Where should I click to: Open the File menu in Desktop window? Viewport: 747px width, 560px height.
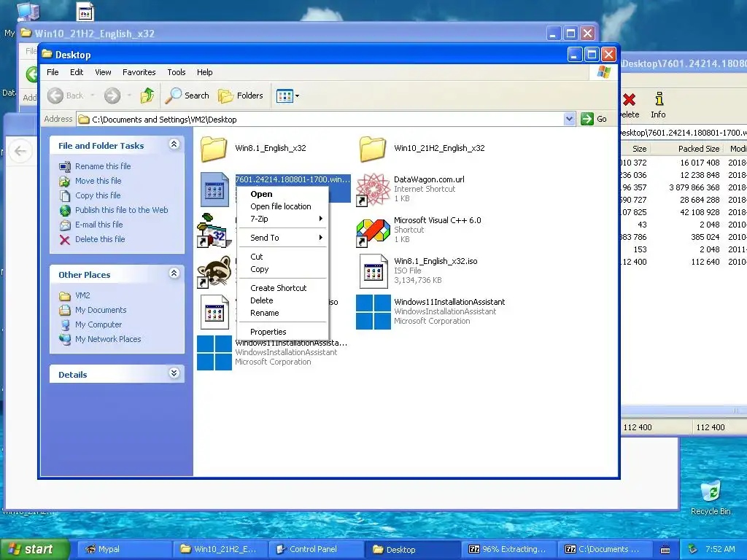53,72
